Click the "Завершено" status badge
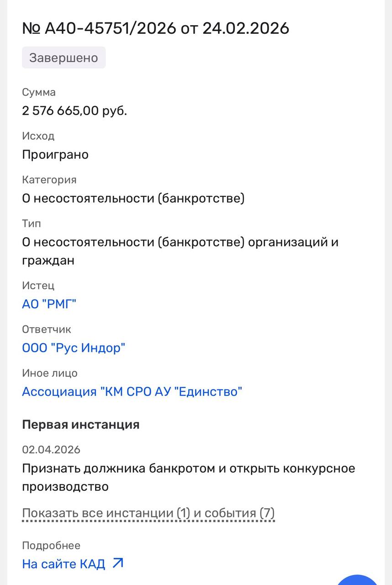 click(64, 58)
